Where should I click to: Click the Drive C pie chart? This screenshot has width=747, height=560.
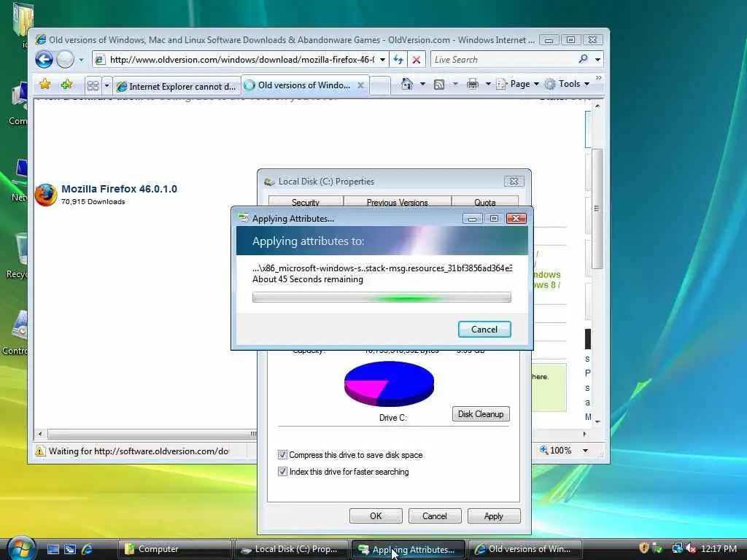(389, 384)
